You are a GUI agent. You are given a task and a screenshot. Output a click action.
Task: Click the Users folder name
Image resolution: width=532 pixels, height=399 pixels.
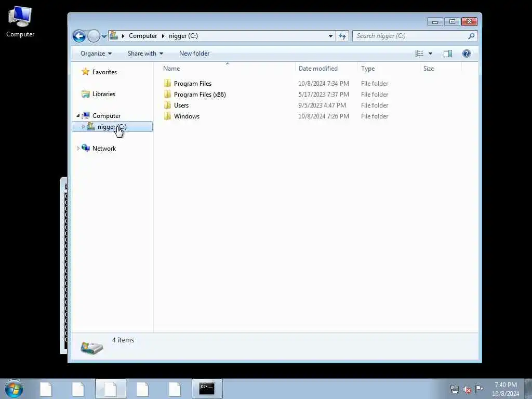tap(181, 105)
